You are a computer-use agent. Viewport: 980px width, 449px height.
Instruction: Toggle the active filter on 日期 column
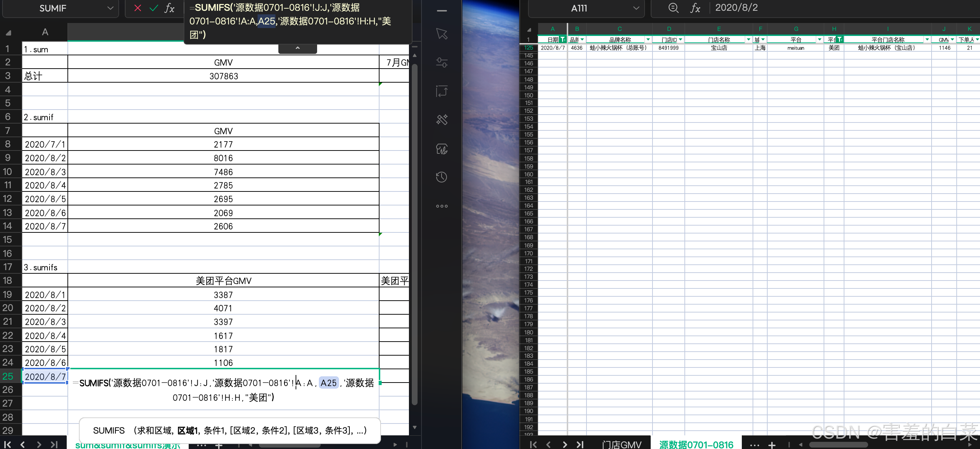pyautogui.click(x=563, y=40)
